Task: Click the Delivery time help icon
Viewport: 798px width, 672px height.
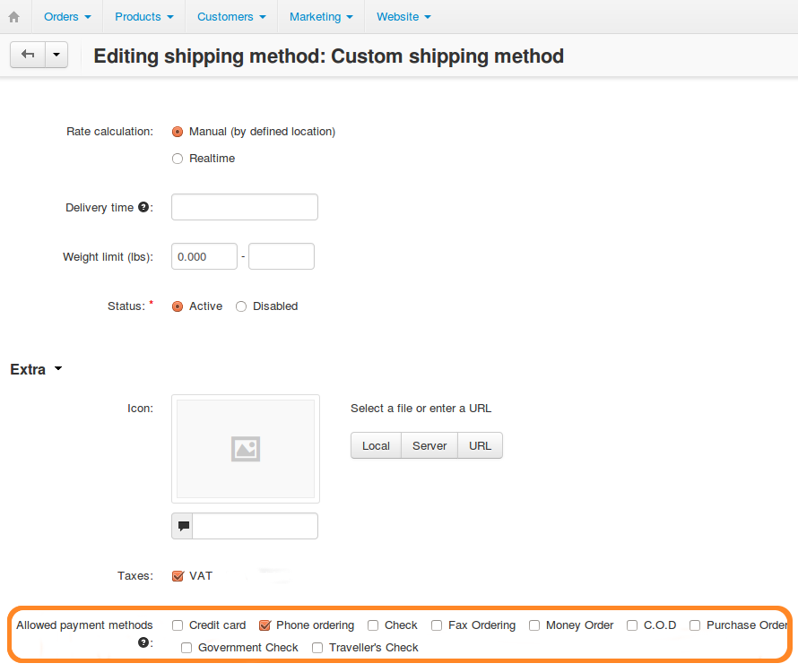Action: pos(143,207)
